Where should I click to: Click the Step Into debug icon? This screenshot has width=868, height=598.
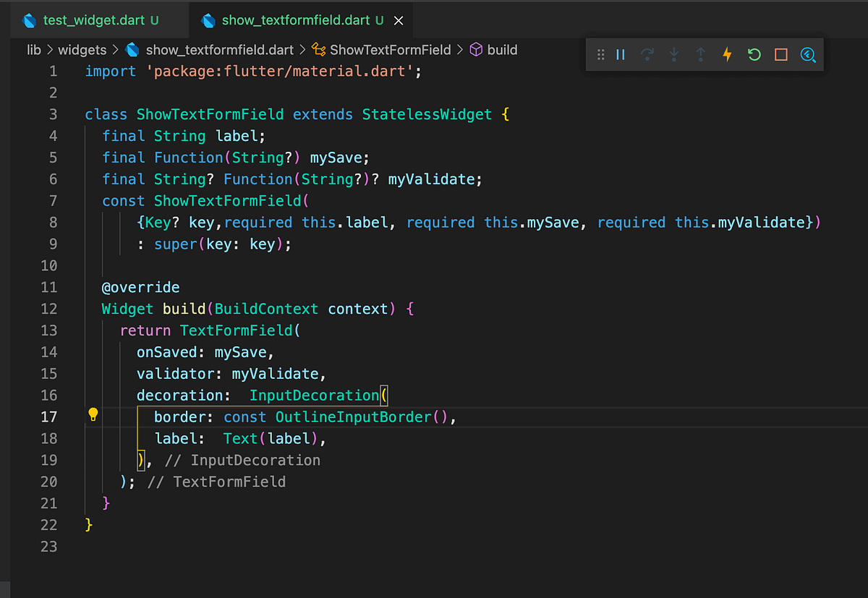pos(673,54)
